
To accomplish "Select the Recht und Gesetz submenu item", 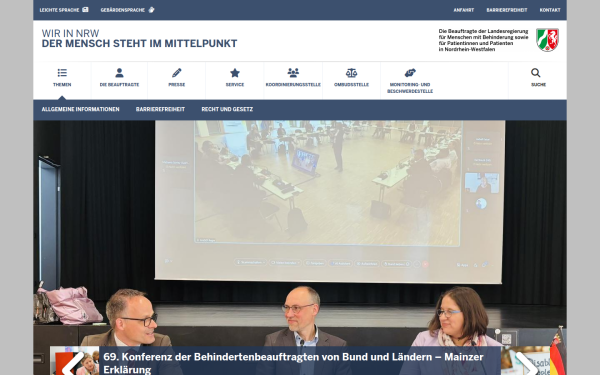I will pyautogui.click(x=227, y=109).
